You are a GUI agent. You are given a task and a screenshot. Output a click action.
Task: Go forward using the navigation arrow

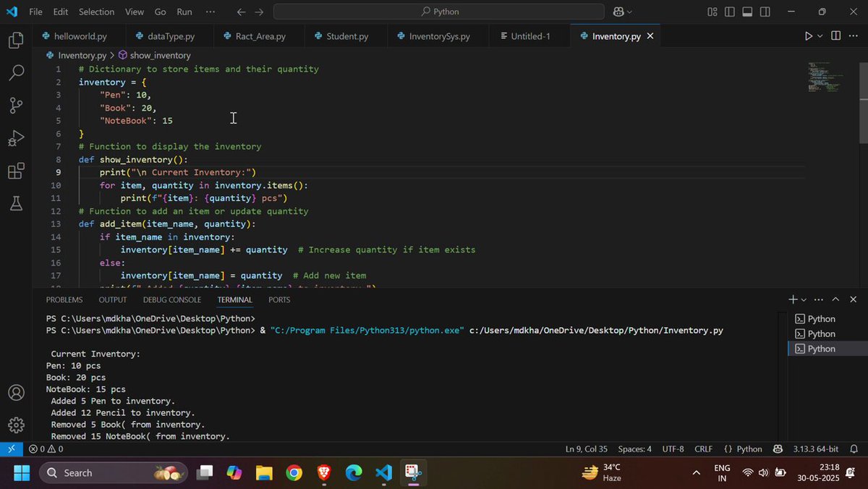click(259, 12)
